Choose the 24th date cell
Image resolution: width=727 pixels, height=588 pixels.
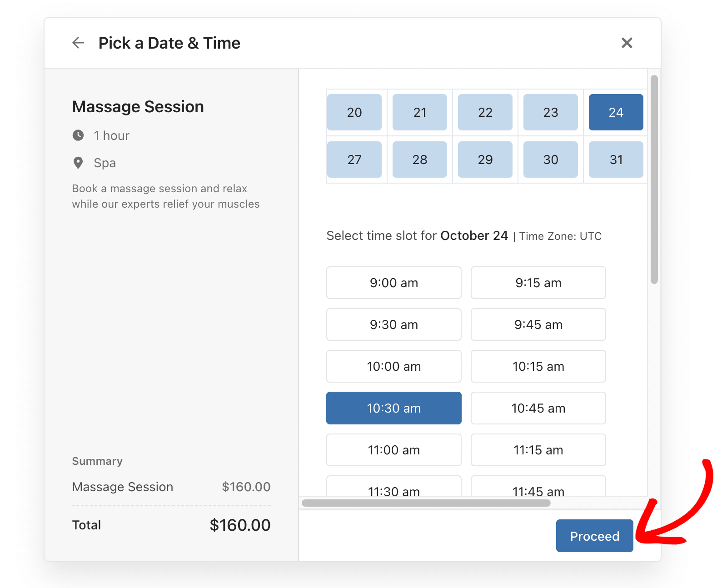tap(616, 112)
